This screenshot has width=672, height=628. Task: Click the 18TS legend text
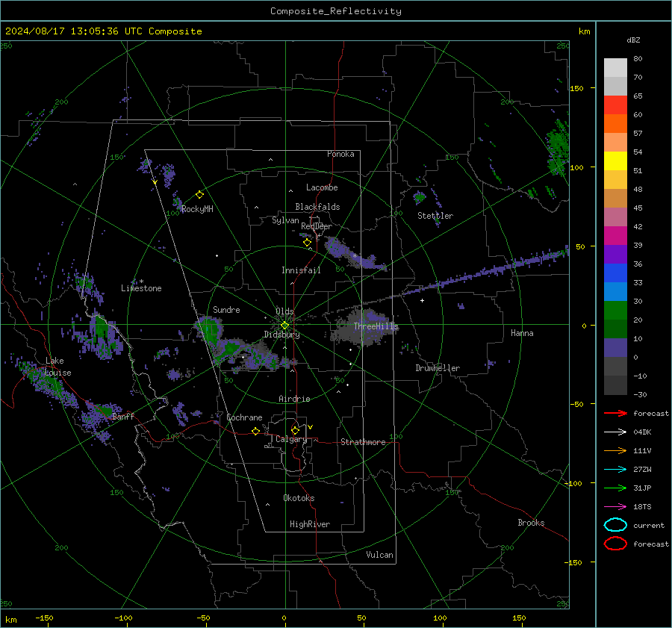click(x=642, y=507)
